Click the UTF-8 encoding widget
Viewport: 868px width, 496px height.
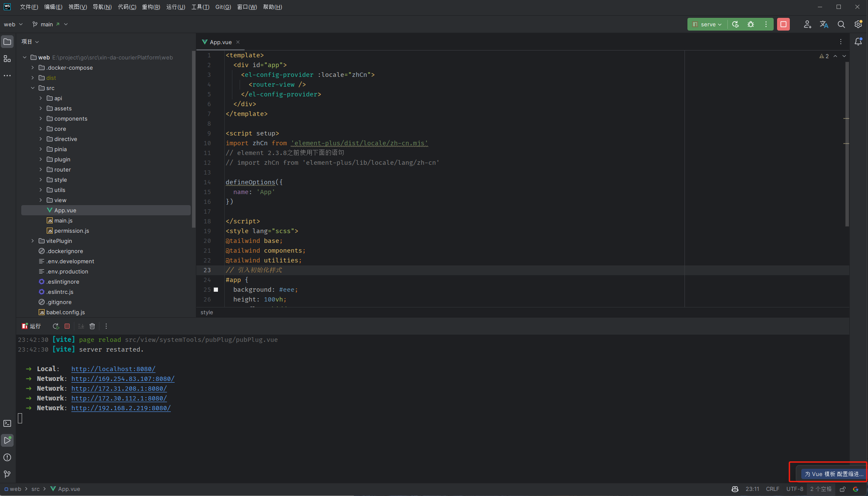click(794, 489)
